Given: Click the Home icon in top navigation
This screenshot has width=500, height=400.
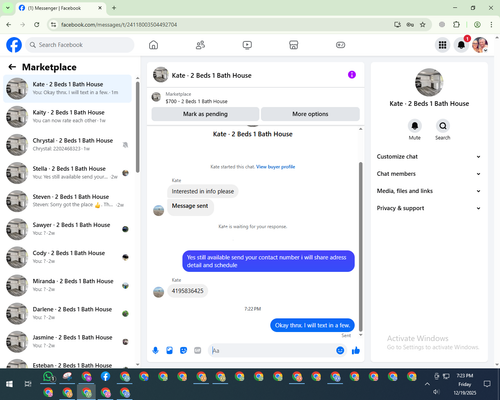Looking at the screenshot, I should pos(153,45).
